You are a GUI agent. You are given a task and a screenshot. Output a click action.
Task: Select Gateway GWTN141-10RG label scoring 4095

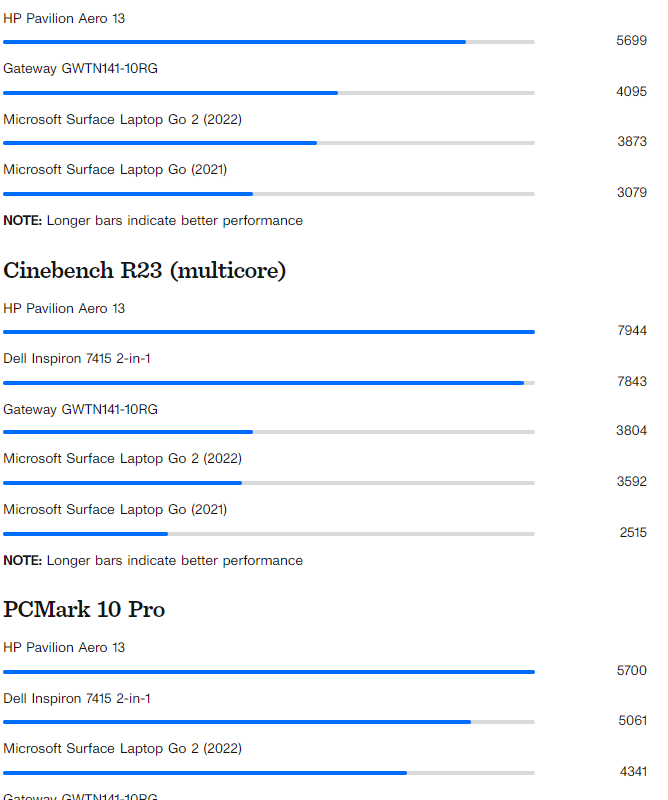tap(80, 68)
